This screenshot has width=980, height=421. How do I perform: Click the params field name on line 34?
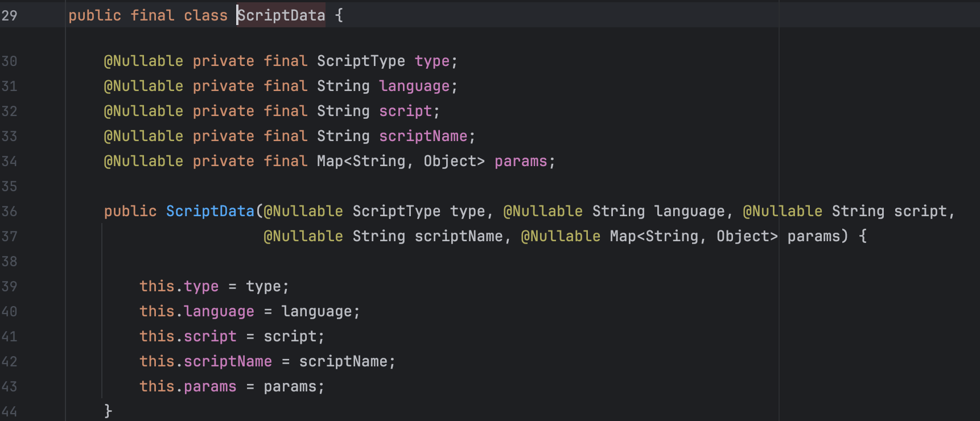[x=520, y=161]
